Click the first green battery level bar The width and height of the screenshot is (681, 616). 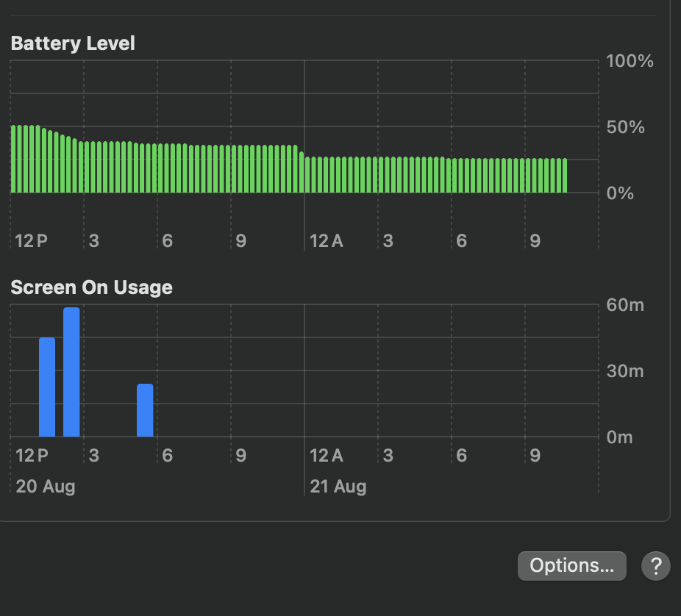(x=13, y=159)
